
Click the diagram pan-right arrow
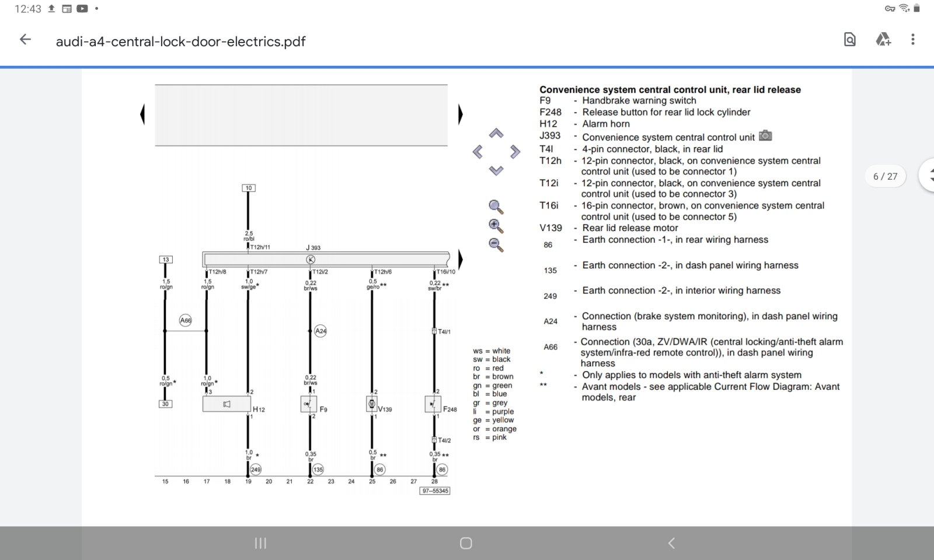click(515, 152)
